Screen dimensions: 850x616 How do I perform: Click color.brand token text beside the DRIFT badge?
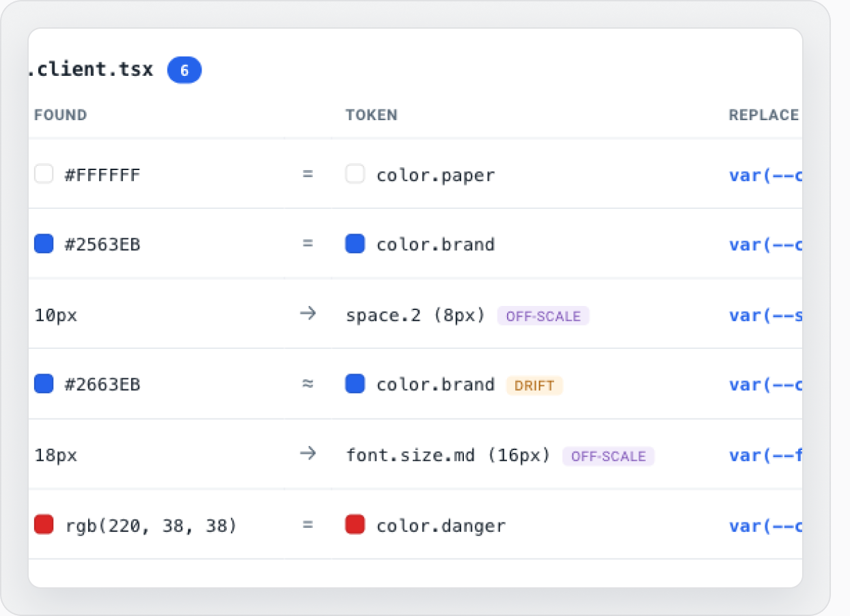coord(436,385)
